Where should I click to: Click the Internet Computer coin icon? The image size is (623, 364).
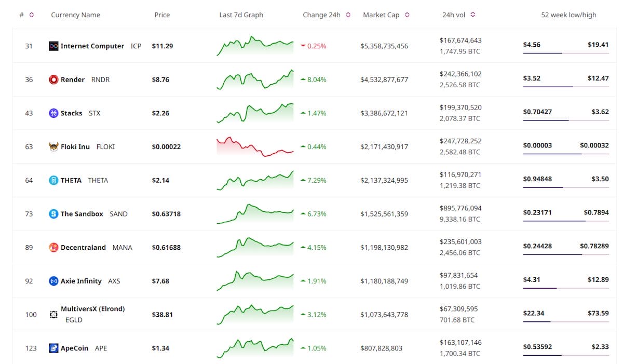53,46
